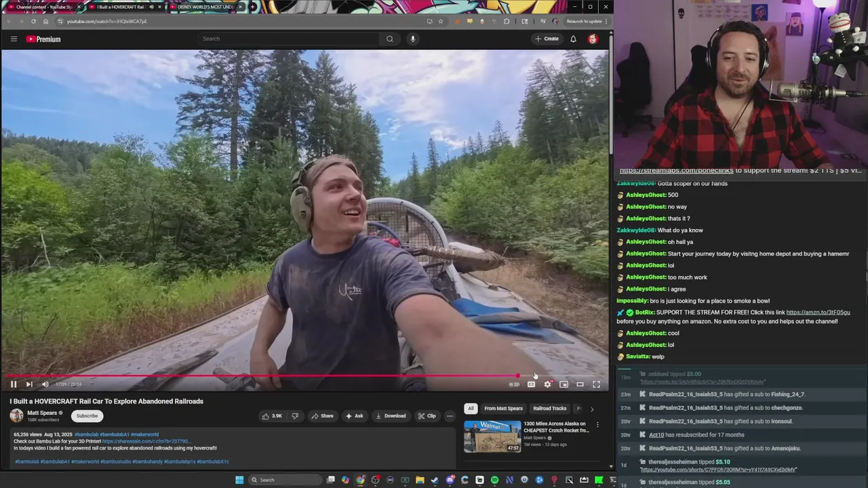
Task: Open more actions ellipsis below video
Action: point(450,416)
